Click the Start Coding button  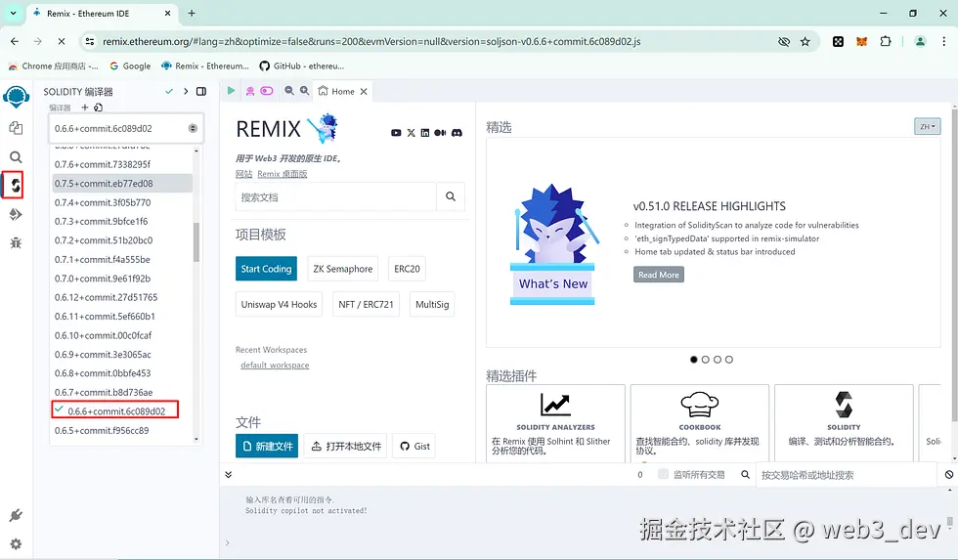pyautogui.click(x=266, y=269)
